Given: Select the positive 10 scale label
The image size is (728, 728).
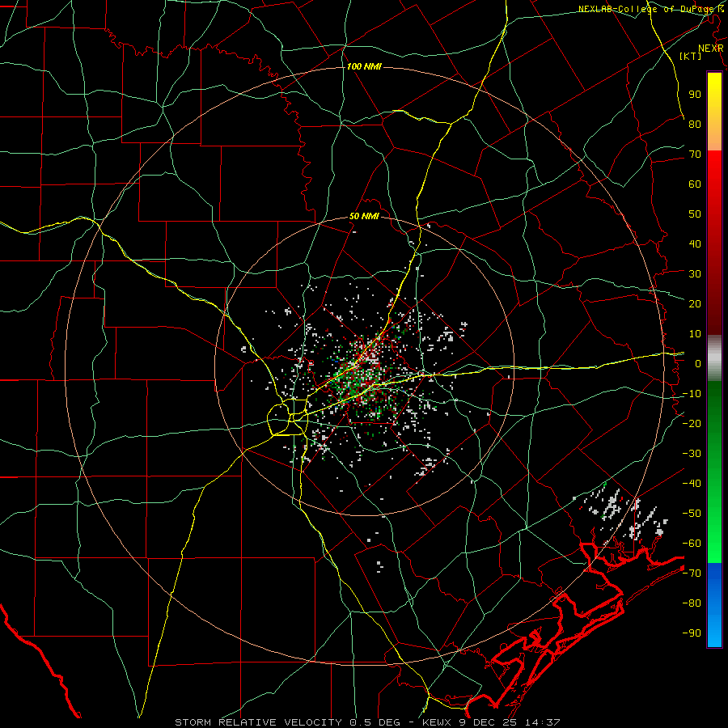Looking at the screenshot, I should (695, 334).
